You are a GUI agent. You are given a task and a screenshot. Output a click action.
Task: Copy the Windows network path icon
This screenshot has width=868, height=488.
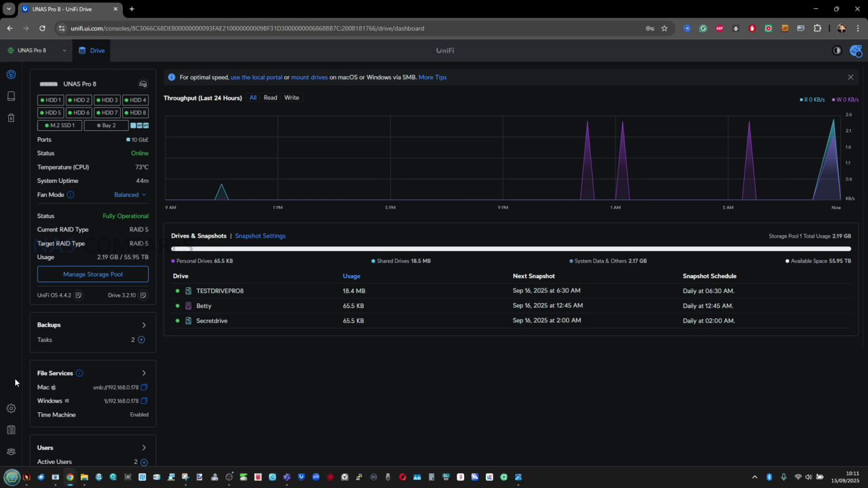144,401
